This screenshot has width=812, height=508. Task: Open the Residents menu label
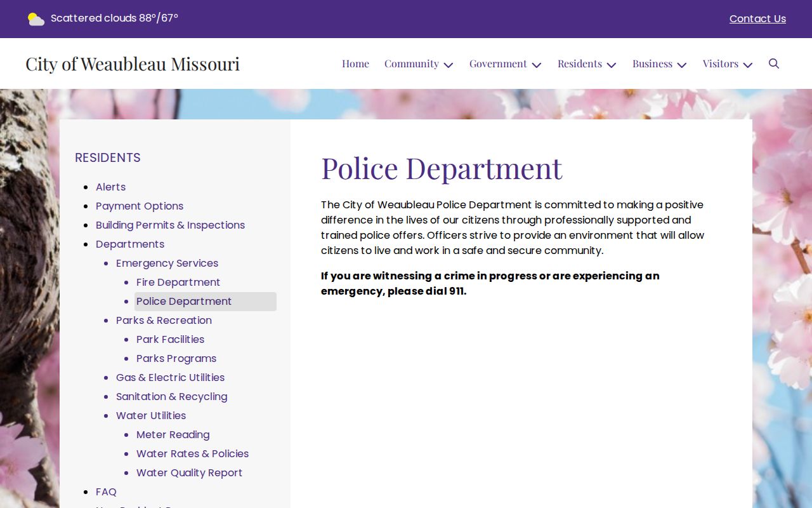(x=580, y=63)
